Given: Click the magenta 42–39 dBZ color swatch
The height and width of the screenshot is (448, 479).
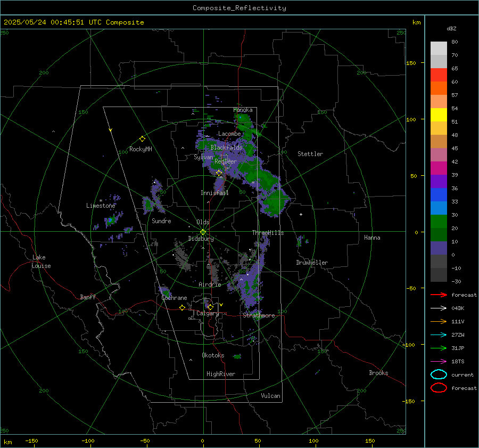Looking at the screenshot, I should pyautogui.click(x=439, y=168).
